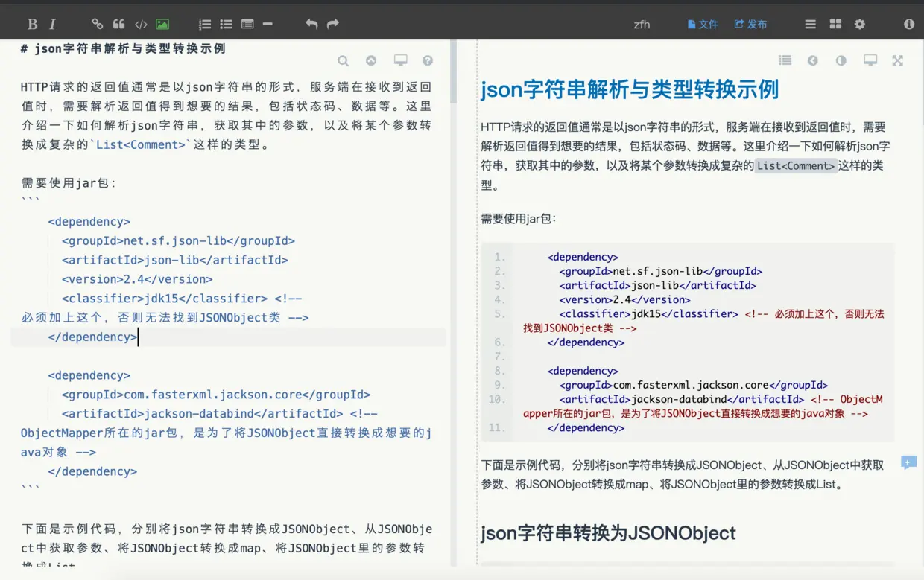924x580 pixels.
Task: Click preview heading json字符串转换为JSONObject
Action: 608,533
